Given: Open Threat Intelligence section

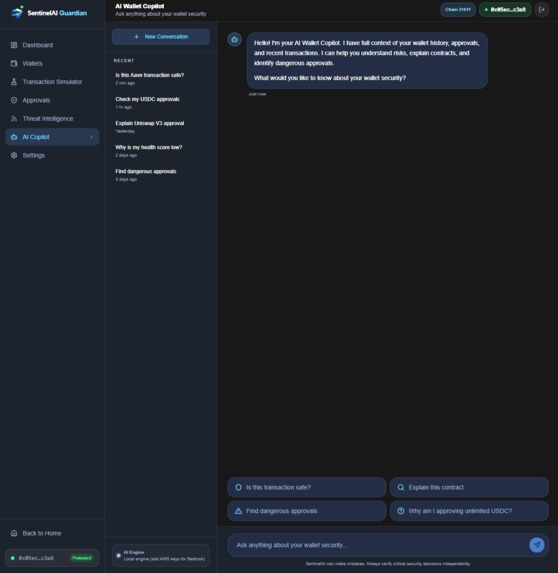Looking at the screenshot, I should pos(52,118).
